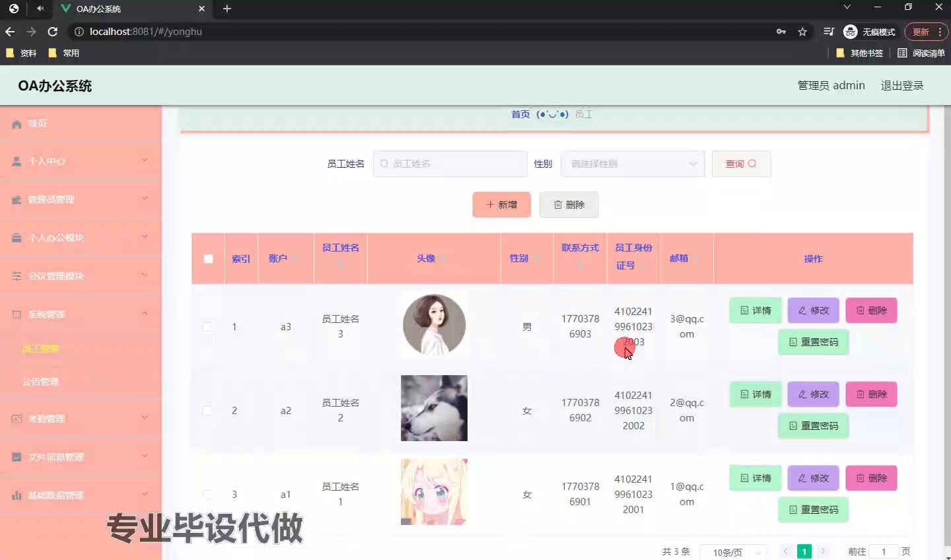This screenshot has height=560, width=951.
Task: Click the icon beside 管理员管理
Action: point(17,199)
